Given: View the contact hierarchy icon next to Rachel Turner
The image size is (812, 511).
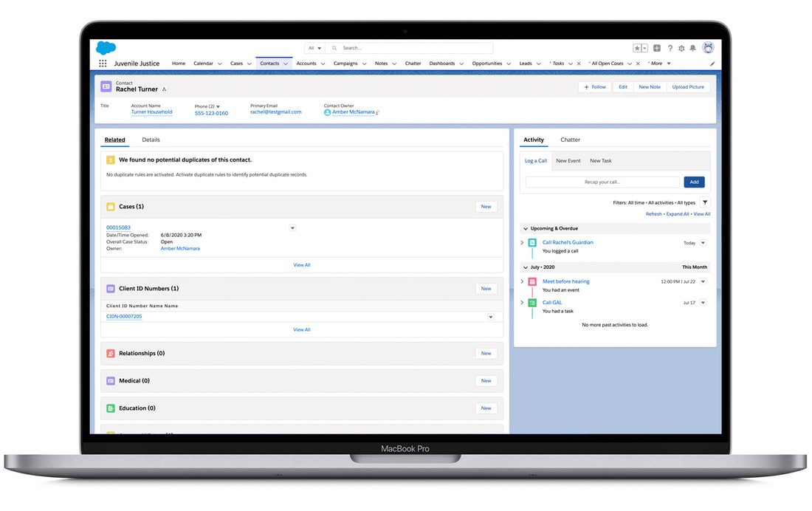Looking at the screenshot, I should (x=164, y=89).
